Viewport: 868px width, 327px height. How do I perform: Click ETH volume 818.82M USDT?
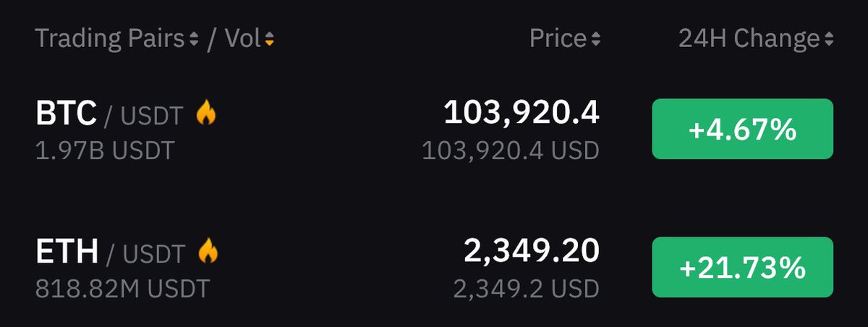(x=122, y=289)
